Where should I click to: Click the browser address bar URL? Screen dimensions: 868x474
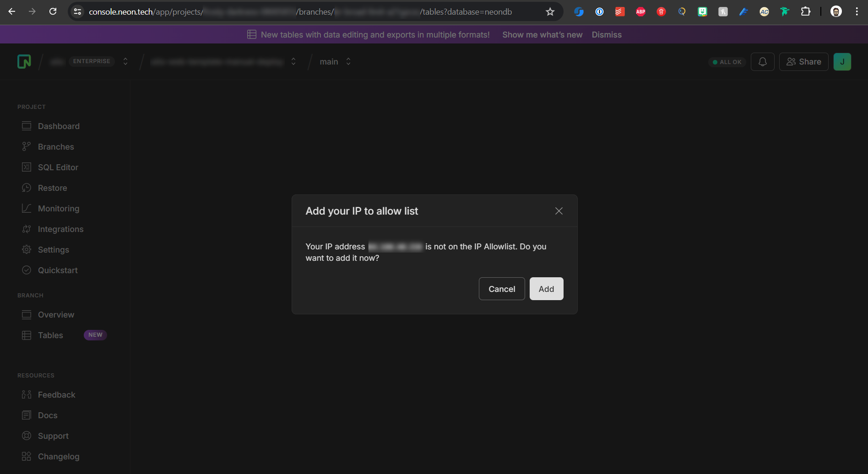click(x=300, y=11)
